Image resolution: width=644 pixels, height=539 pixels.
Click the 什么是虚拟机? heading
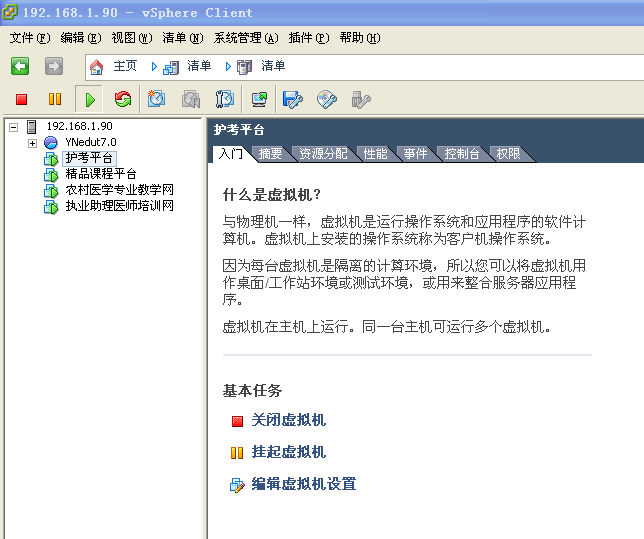[271, 195]
